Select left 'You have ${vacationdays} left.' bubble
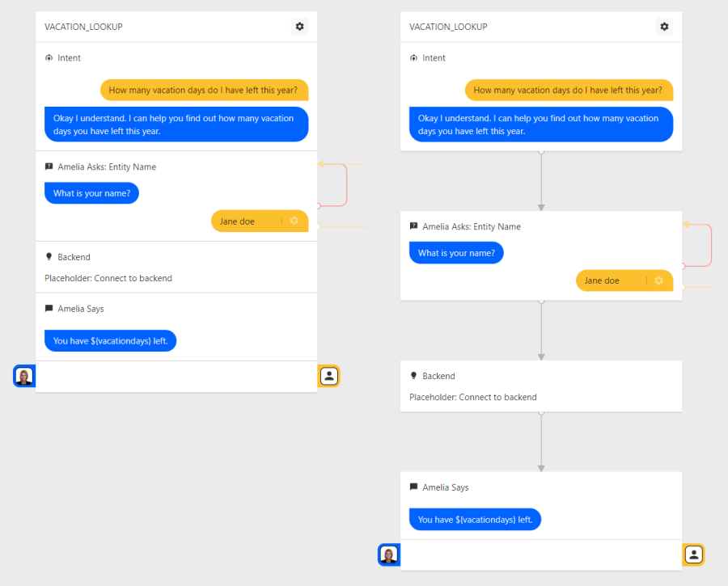 coord(111,340)
